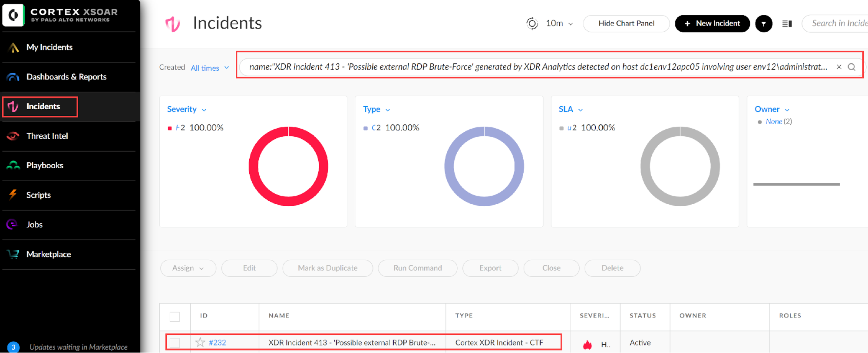Open Threat Intel from sidebar

[x=47, y=136]
